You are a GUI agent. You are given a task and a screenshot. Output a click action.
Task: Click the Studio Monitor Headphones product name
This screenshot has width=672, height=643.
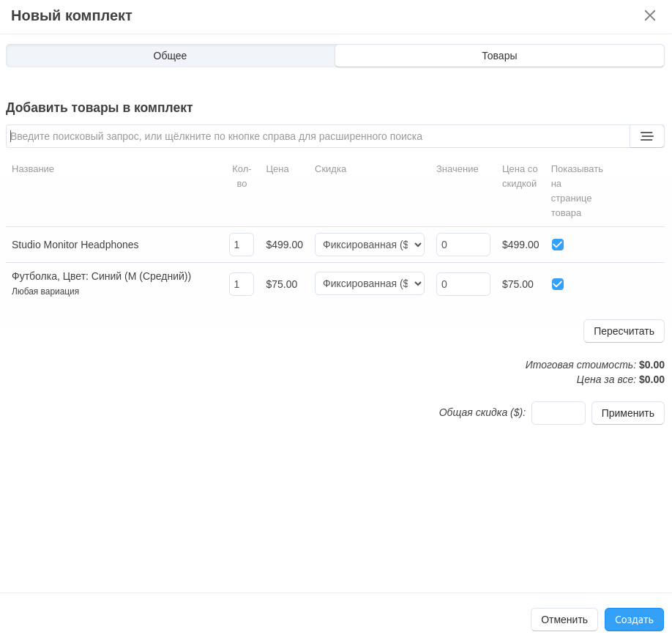click(75, 245)
